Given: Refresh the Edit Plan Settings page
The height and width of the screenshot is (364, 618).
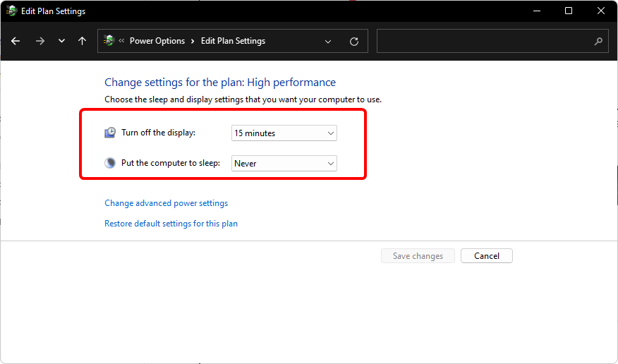Looking at the screenshot, I should pos(354,42).
